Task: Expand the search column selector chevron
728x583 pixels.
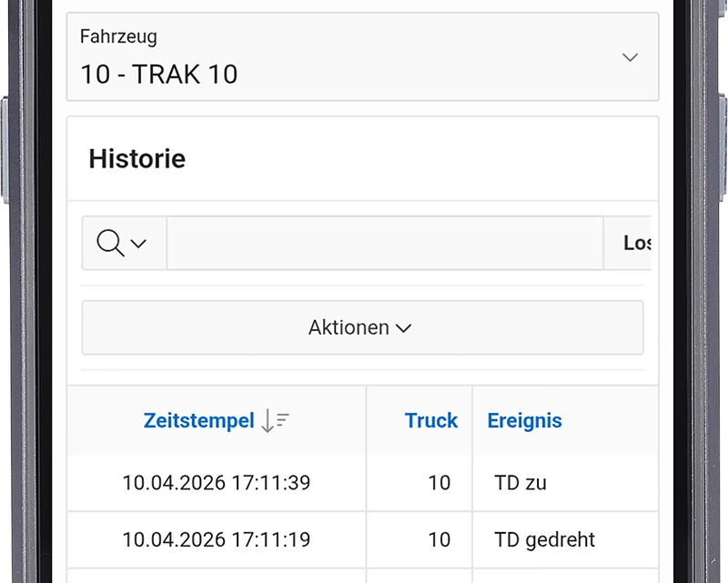Action: [x=138, y=243]
